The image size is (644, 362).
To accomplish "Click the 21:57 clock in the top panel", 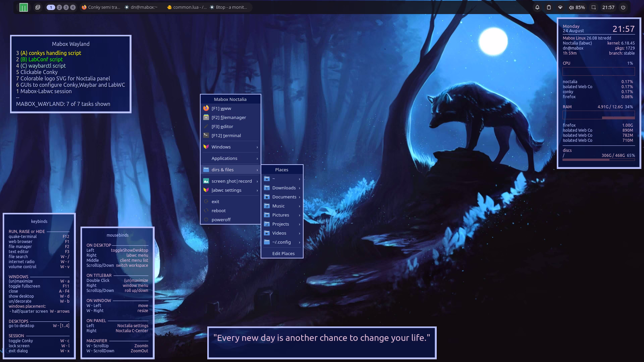I will coord(608,7).
